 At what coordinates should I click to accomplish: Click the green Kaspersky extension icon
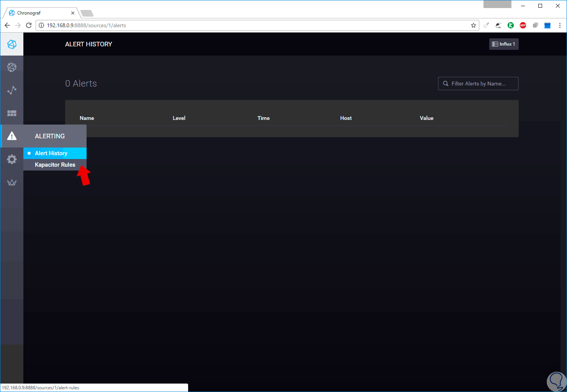point(511,25)
